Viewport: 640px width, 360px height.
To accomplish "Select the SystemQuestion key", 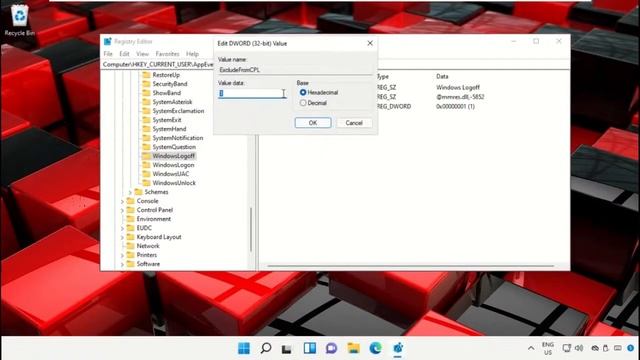I will point(174,147).
